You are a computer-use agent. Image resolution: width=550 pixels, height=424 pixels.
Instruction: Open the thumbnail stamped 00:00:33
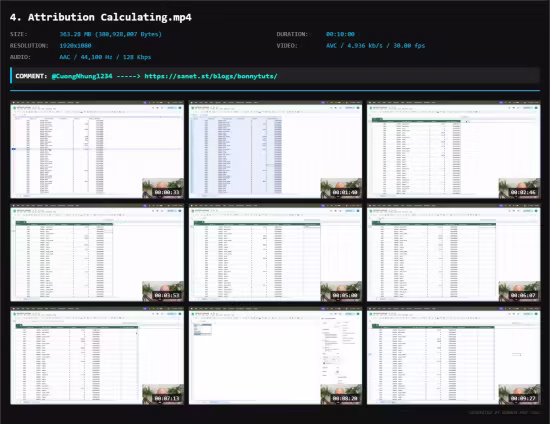coord(97,150)
